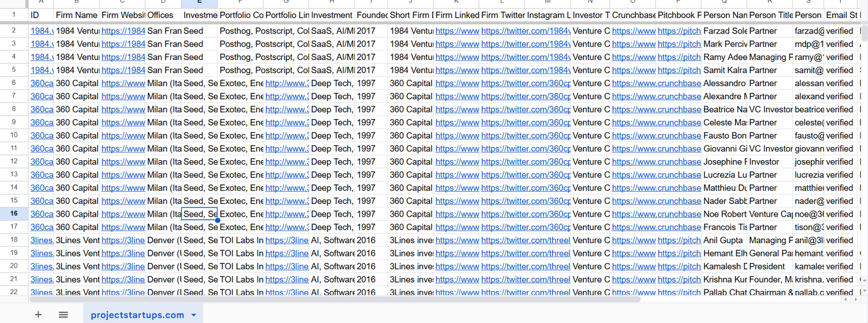
Task: Select the "Firm Name" header cell
Action: coord(76,15)
